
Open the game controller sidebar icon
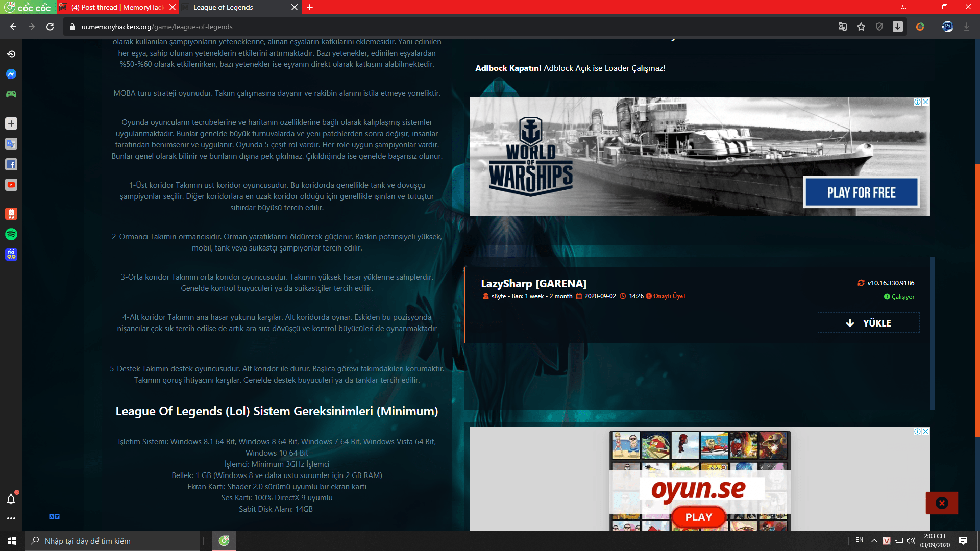(x=11, y=94)
